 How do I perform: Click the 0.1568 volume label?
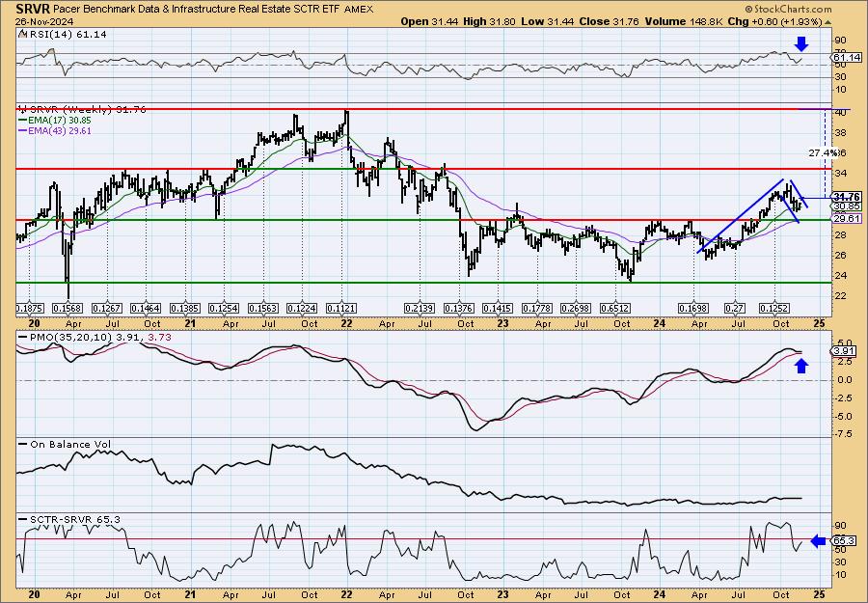tap(67, 308)
